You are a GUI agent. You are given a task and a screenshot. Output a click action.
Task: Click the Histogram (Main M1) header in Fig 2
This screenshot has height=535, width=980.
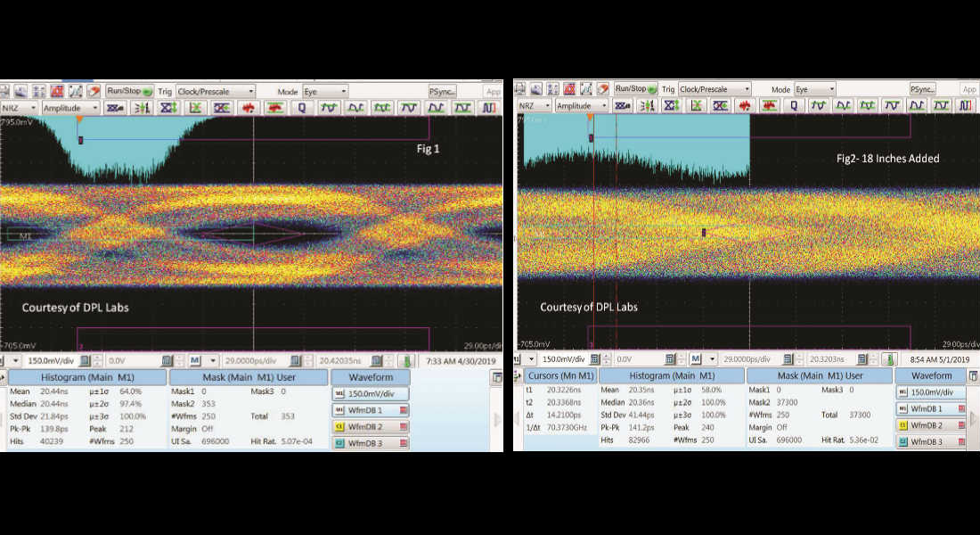[x=672, y=375]
